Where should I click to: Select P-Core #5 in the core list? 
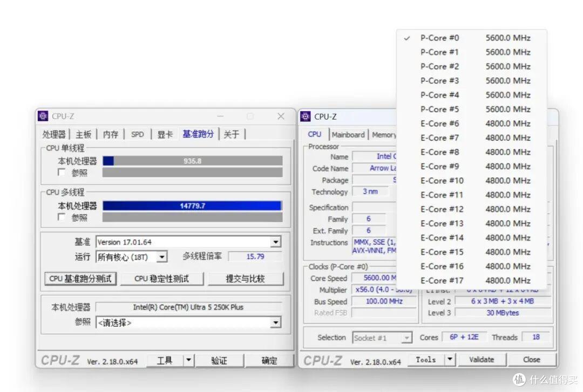pyautogui.click(x=471, y=109)
